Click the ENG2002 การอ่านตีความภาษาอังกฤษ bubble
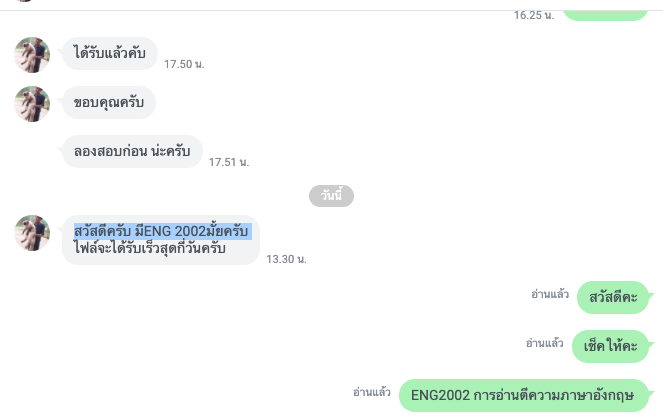 pyautogui.click(x=523, y=396)
